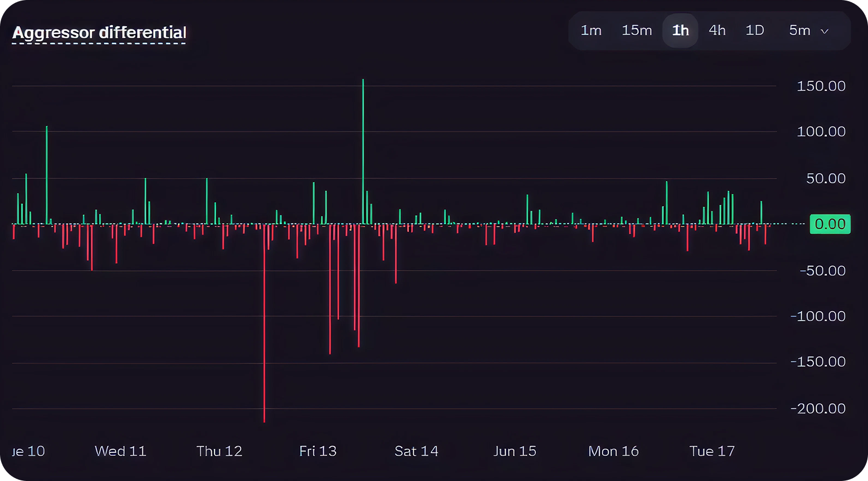This screenshot has height=481, width=868.
Task: Expand the chevron beside 5m
Action: pos(824,31)
